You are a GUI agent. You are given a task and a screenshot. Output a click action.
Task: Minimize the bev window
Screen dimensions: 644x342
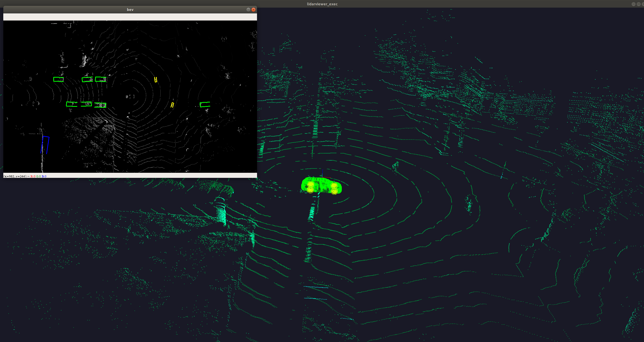point(248,10)
